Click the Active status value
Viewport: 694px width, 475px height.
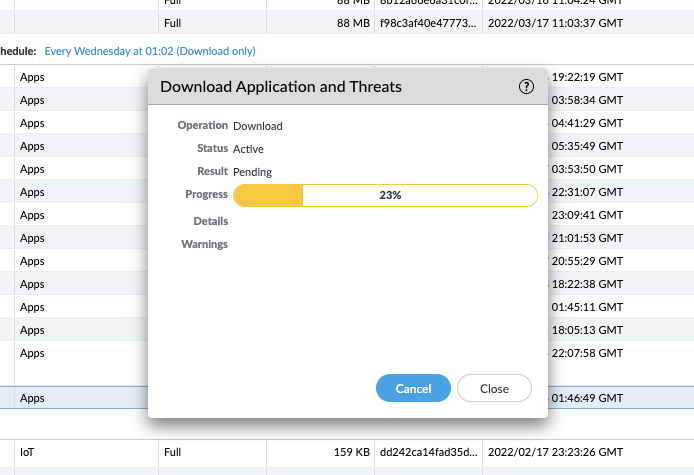point(248,149)
